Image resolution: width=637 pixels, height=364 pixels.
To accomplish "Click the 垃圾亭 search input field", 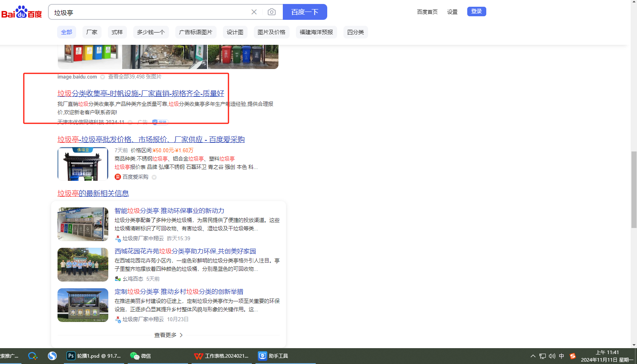I will (151, 12).
